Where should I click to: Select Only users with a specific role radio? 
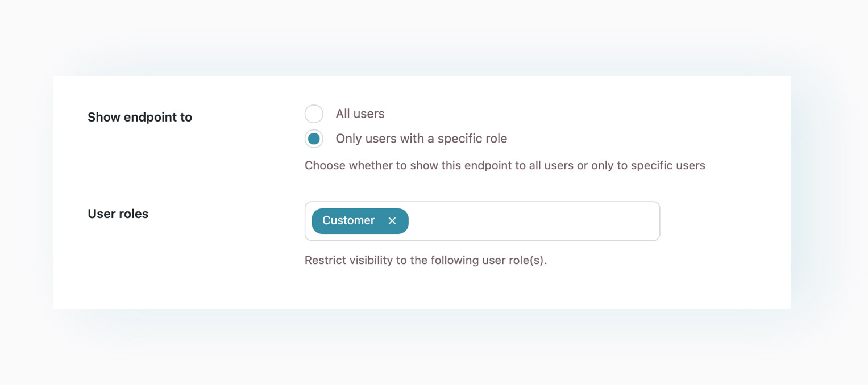tap(314, 139)
